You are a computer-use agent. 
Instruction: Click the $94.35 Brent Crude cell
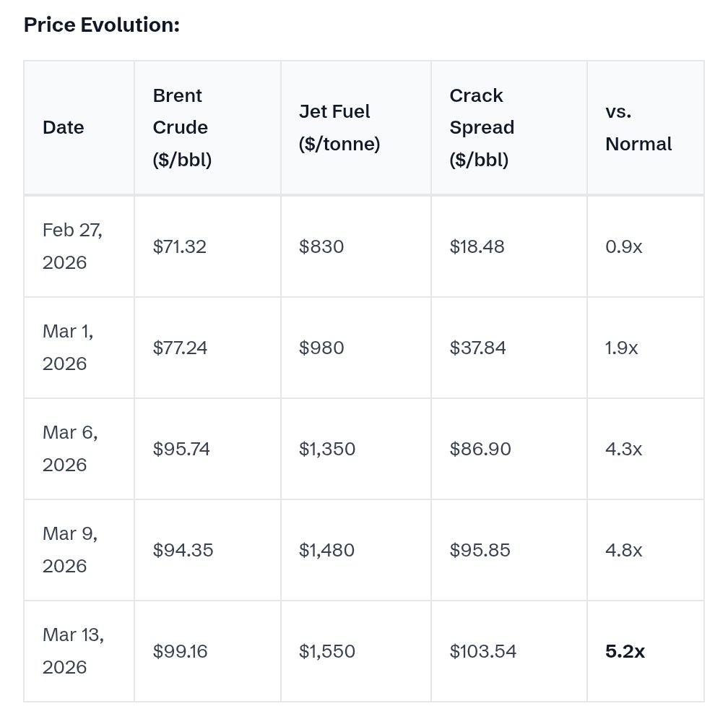pyautogui.click(x=183, y=550)
